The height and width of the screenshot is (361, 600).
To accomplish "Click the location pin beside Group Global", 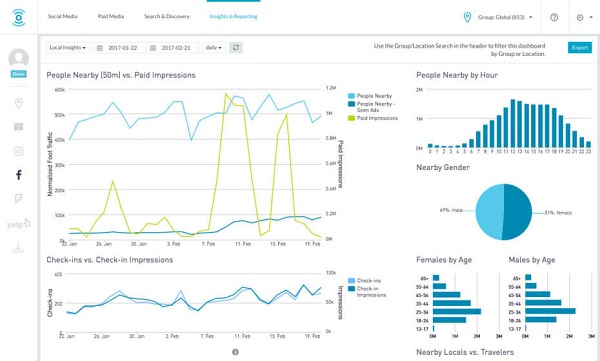I will click(467, 17).
